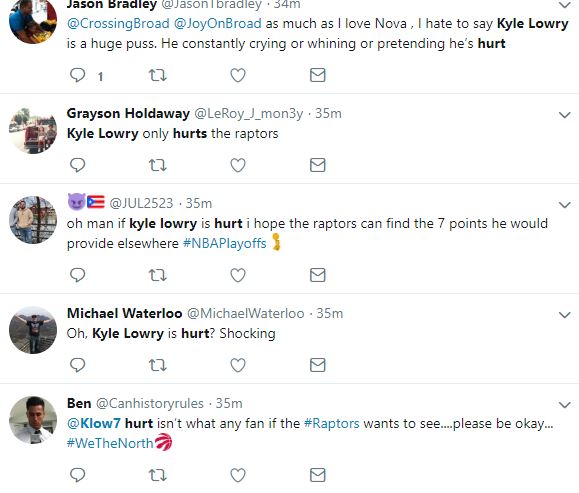Open Ben's avatar thumbnail
The width and height of the screenshot is (579, 493).
click(x=33, y=420)
